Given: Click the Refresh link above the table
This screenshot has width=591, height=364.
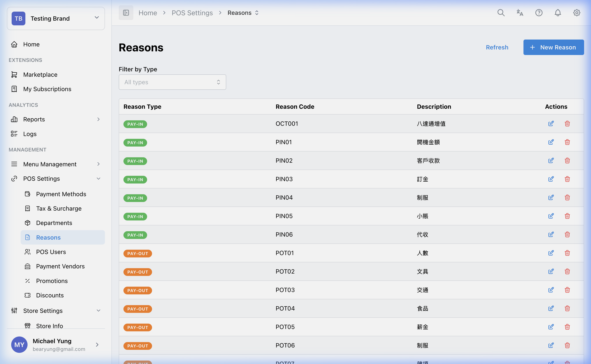Looking at the screenshot, I should pyautogui.click(x=497, y=47).
